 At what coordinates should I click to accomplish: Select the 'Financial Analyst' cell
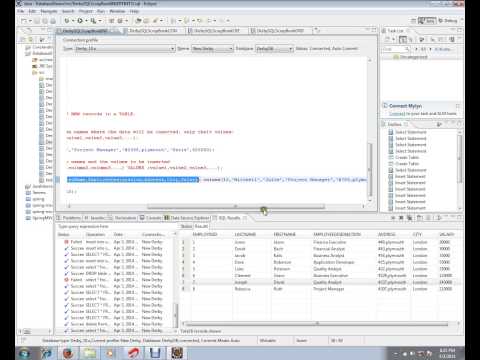pyautogui.click(x=329, y=249)
